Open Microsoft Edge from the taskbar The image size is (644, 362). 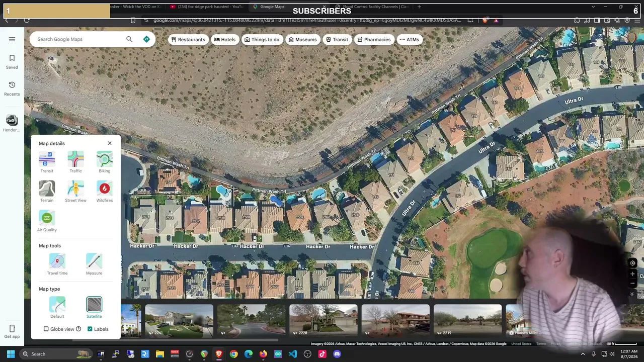(249, 354)
